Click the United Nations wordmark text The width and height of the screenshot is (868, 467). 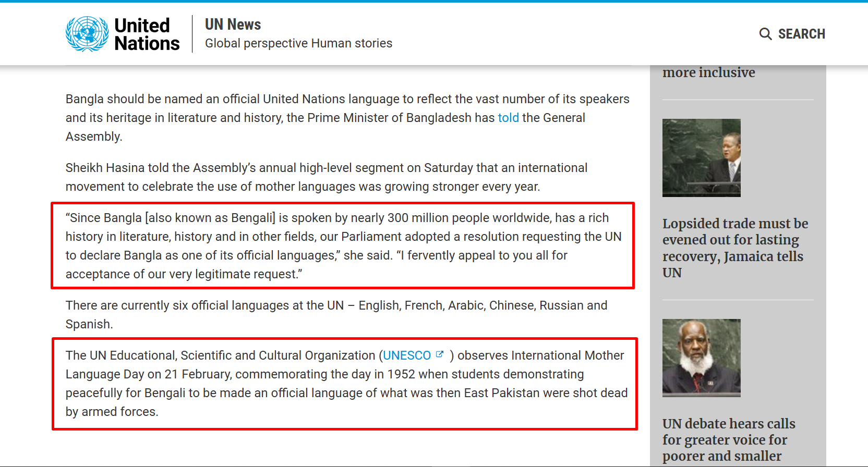[147, 34]
